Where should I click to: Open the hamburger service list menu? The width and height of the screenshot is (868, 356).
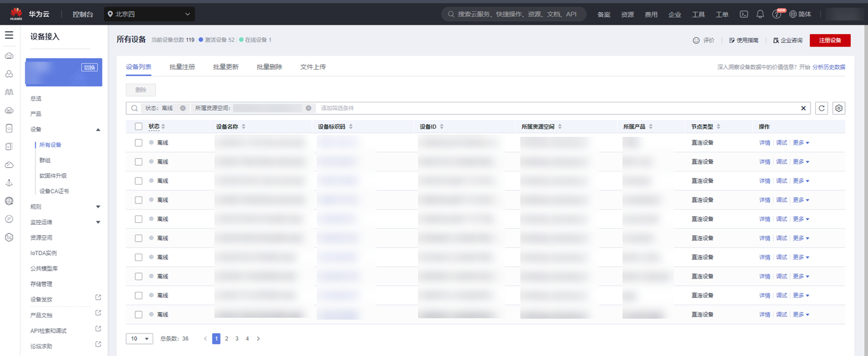[9, 36]
